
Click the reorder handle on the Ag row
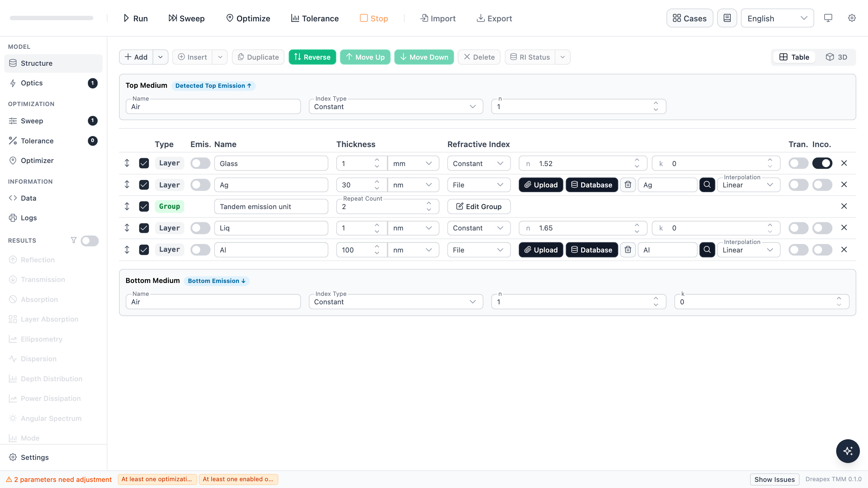(127, 185)
